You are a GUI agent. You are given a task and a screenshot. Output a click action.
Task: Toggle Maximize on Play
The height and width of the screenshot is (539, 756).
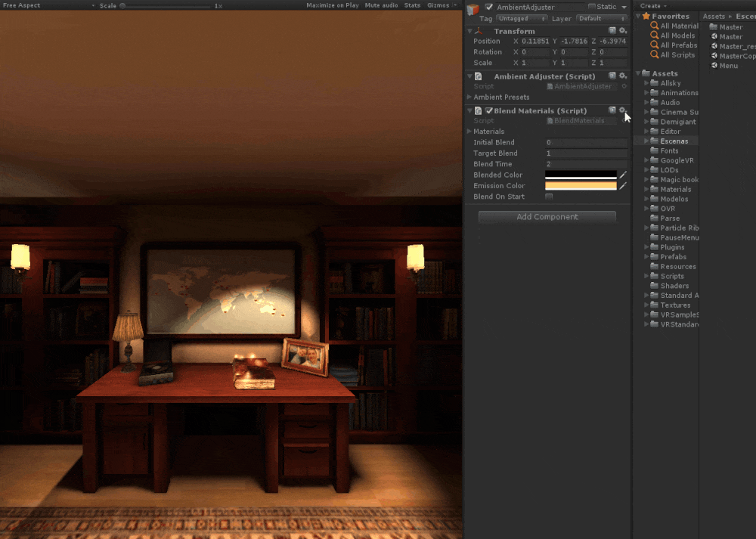332,5
